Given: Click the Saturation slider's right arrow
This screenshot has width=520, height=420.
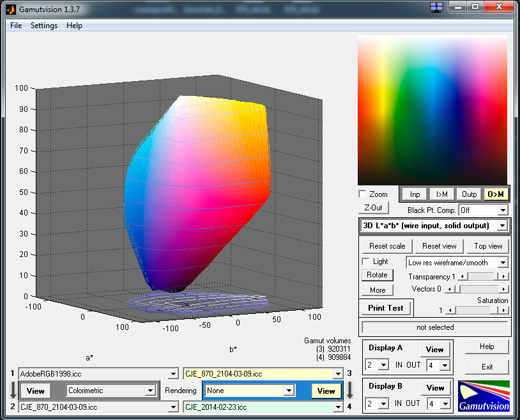Looking at the screenshot, I should pyautogui.click(x=503, y=310).
